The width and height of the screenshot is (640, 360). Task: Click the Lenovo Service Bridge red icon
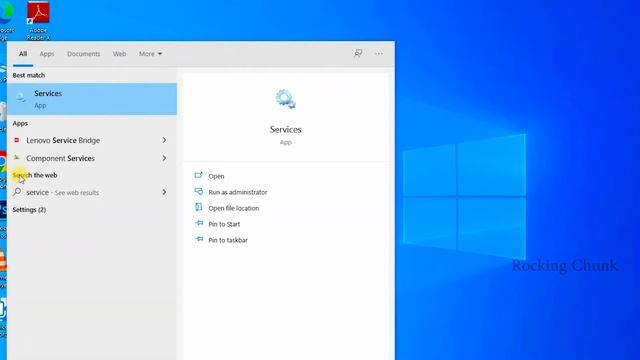17,140
